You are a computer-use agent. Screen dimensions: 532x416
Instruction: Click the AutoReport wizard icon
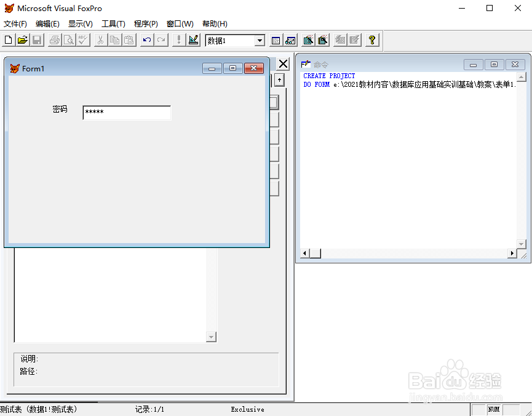[x=354, y=40]
